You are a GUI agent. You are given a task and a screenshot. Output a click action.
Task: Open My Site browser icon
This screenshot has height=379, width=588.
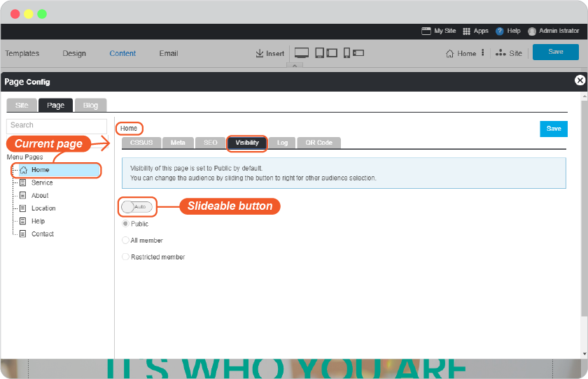pyautogui.click(x=426, y=31)
